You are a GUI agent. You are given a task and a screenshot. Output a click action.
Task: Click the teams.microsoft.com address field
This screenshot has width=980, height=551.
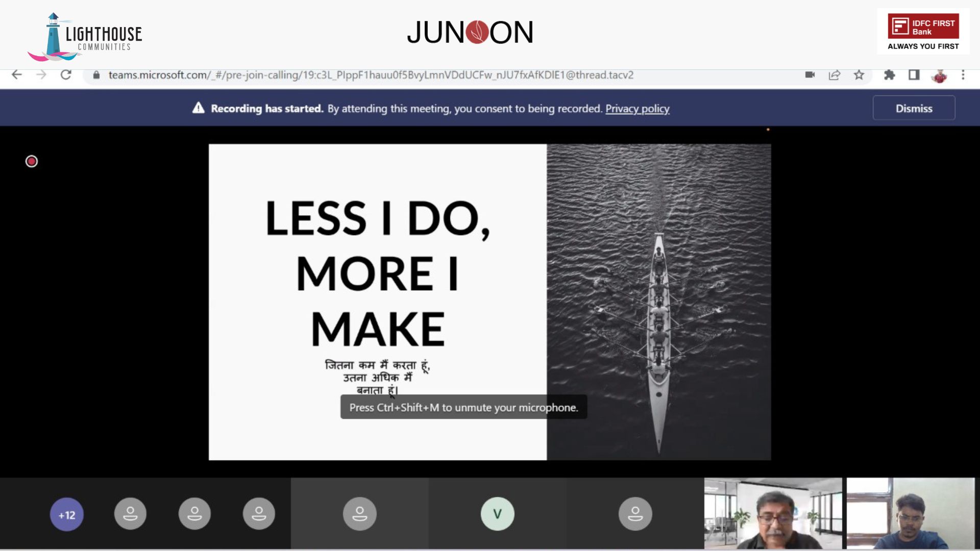(371, 75)
